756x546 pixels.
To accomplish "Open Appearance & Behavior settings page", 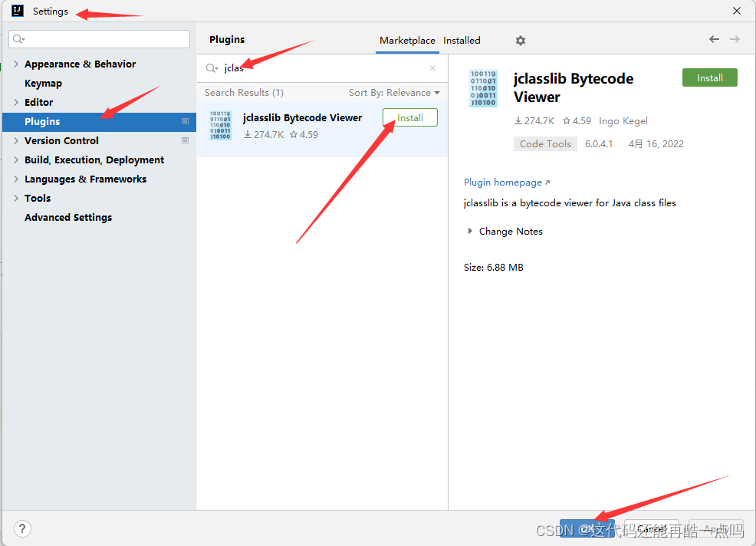I will click(80, 64).
